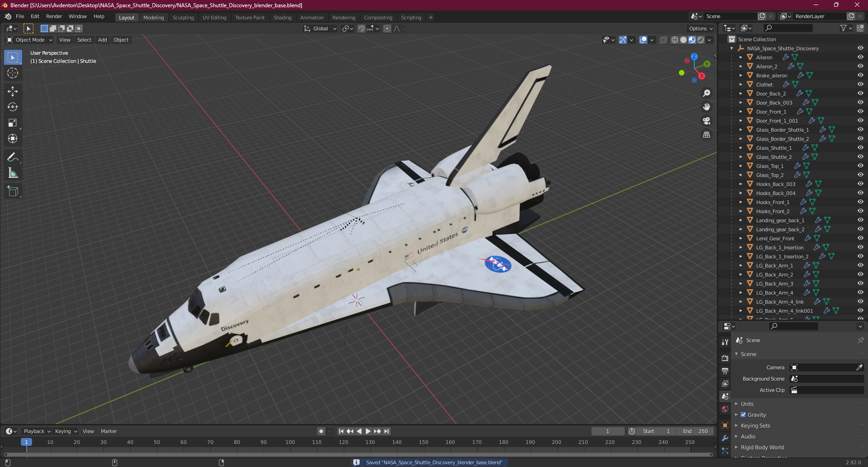Click the current frame number field
This screenshot has height=467, width=868.
pyautogui.click(x=608, y=431)
